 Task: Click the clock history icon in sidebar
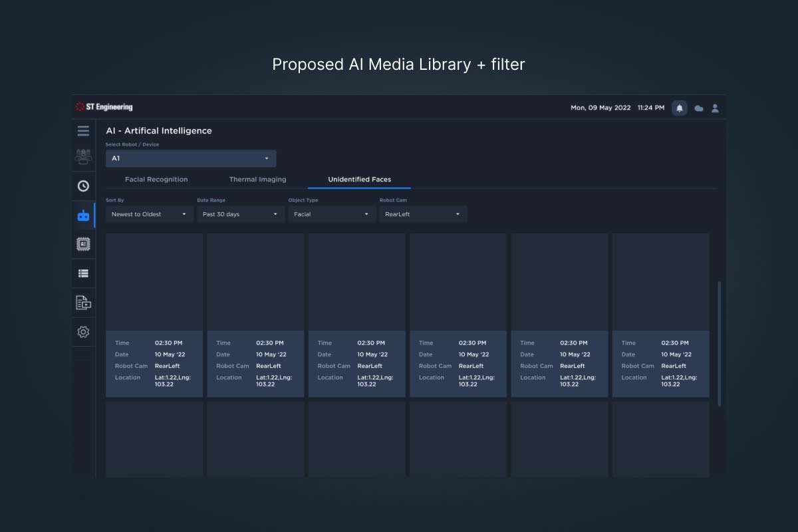click(x=83, y=186)
